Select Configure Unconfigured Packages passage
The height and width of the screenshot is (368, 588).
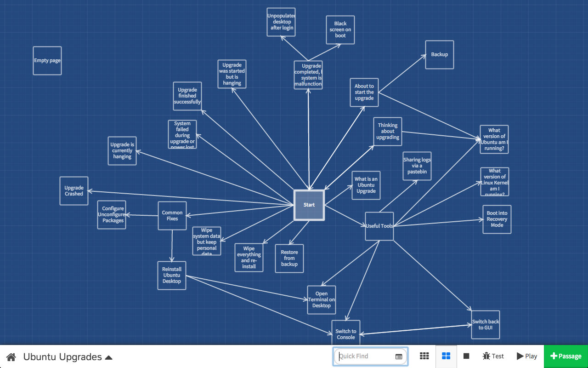[112, 215]
